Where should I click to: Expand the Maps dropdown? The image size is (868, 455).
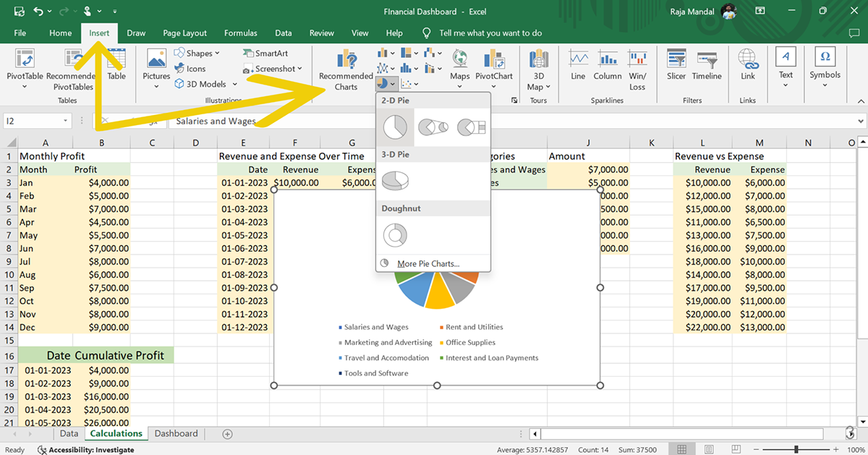[x=459, y=86]
